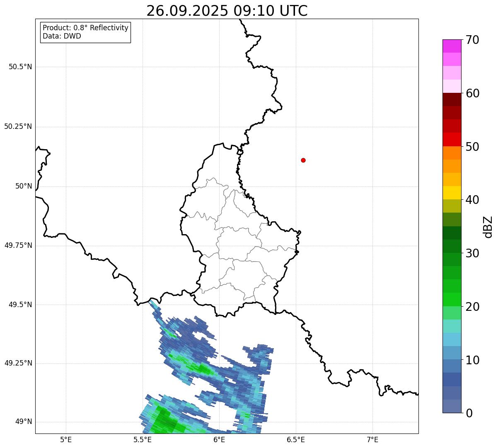The width and height of the screenshot is (498, 448).
Task: Pick the dark maroon swatch just below 60
Action: click(452, 99)
